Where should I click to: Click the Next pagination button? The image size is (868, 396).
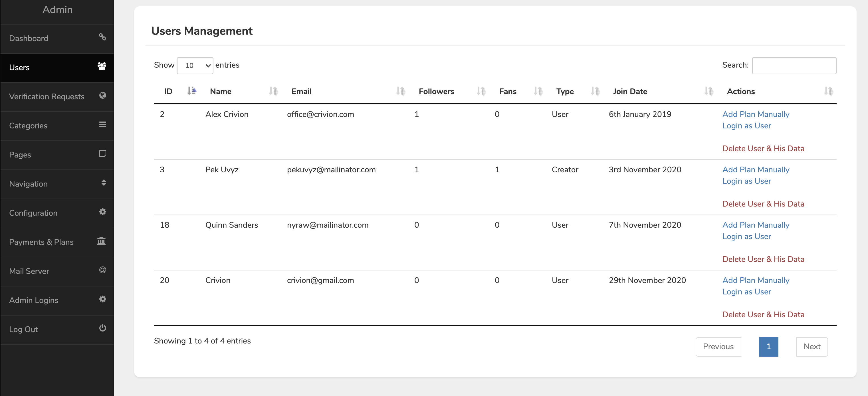click(x=812, y=346)
